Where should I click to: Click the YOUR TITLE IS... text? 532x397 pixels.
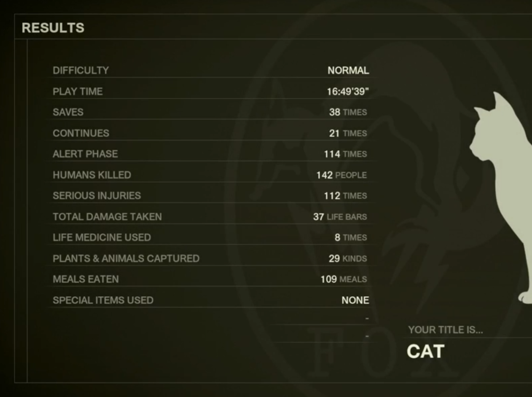(445, 330)
